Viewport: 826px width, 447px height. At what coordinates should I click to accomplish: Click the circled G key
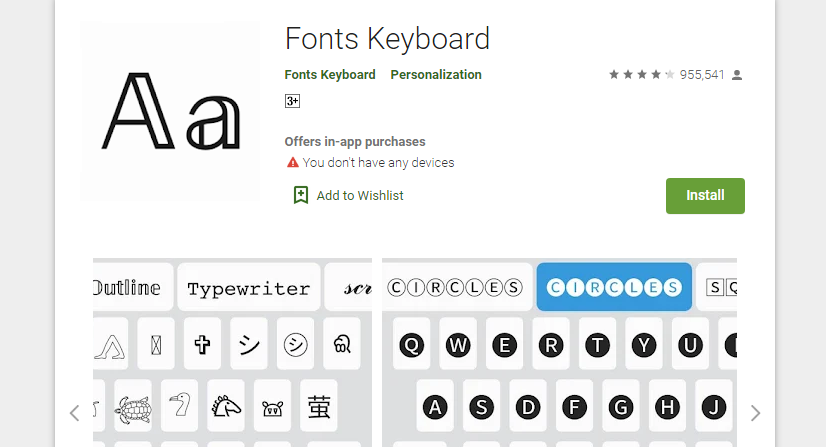pyautogui.click(x=621, y=406)
